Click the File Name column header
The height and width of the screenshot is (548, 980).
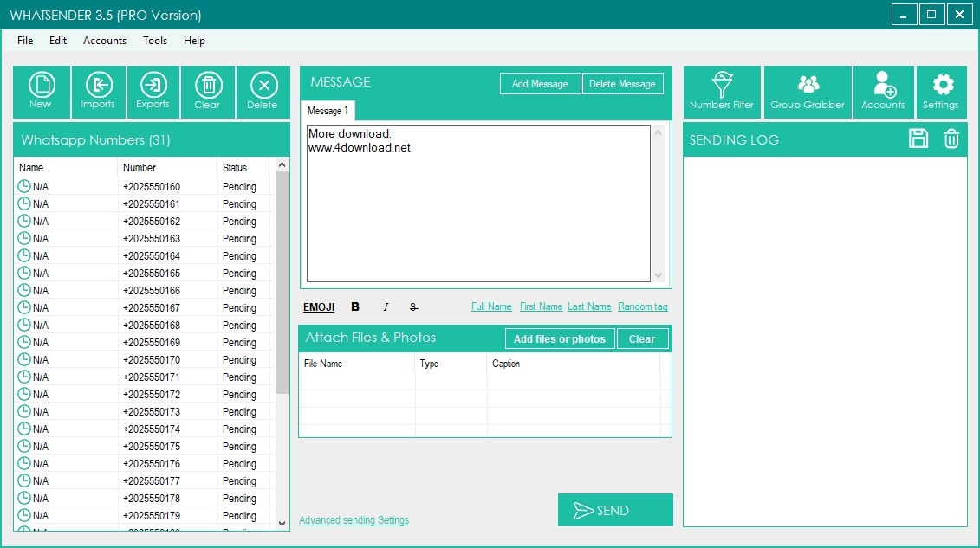pos(357,364)
